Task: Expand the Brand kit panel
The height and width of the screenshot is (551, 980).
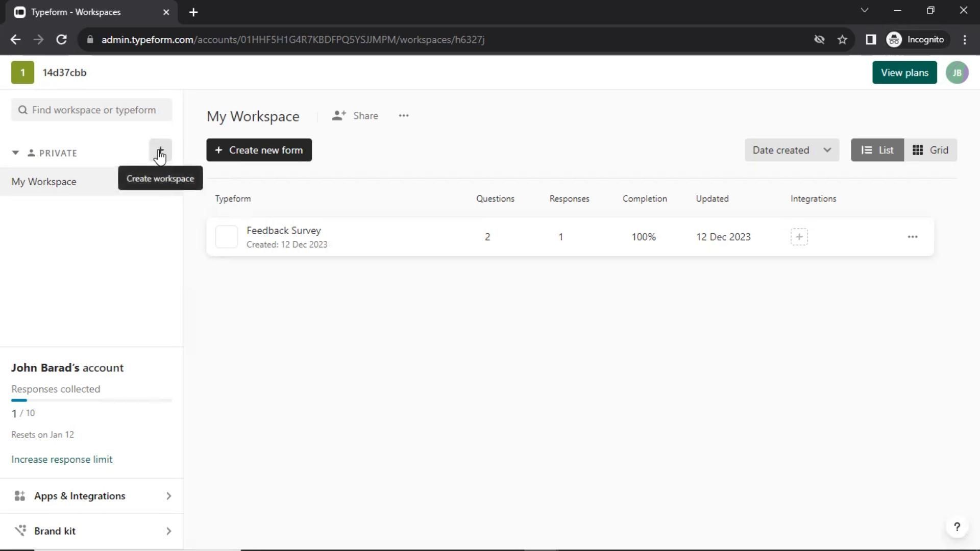Action: [x=92, y=531]
